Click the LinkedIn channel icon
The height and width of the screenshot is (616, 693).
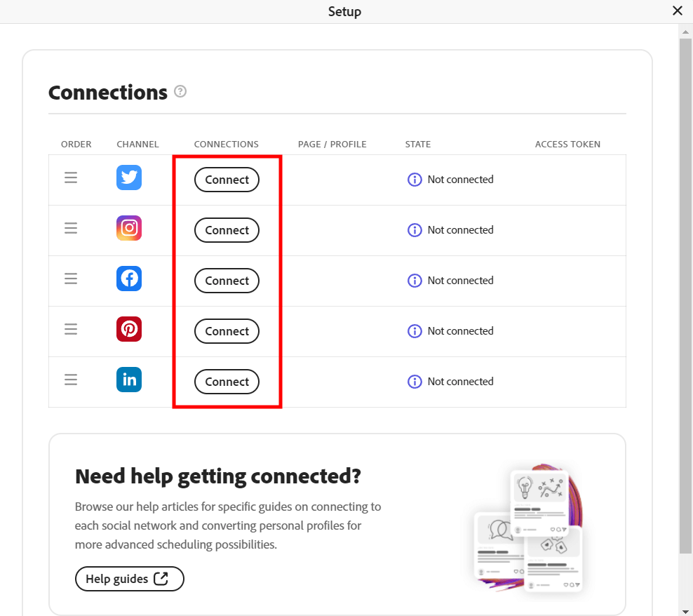[x=129, y=380]
